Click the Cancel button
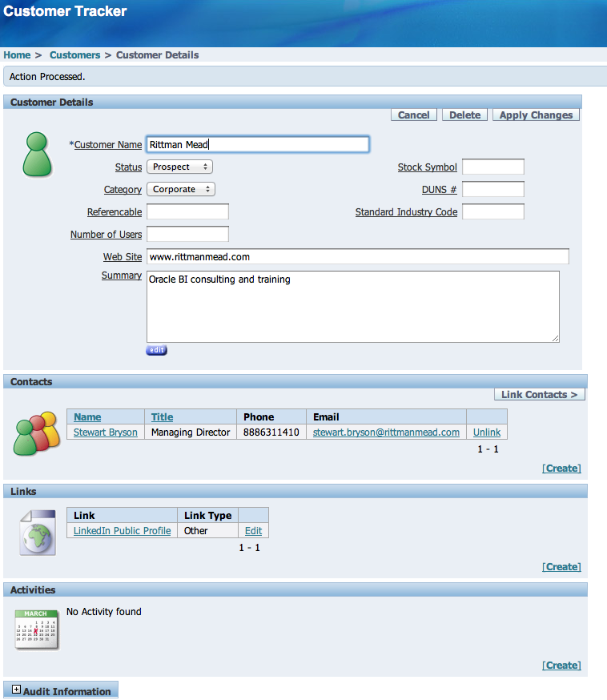 pos(414,115)
